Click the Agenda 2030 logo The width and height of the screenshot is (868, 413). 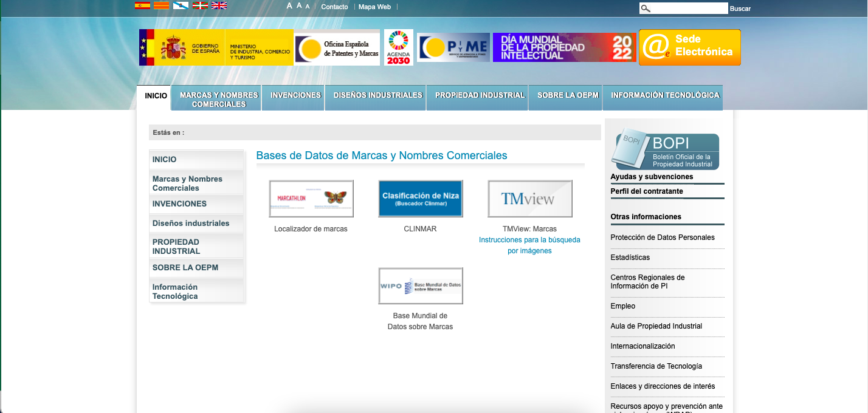(x=398, y=47)
